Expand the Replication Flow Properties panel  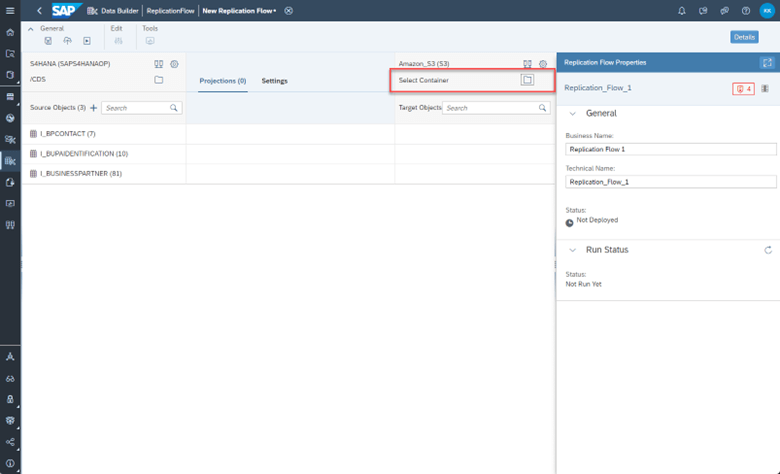[767, 63]
